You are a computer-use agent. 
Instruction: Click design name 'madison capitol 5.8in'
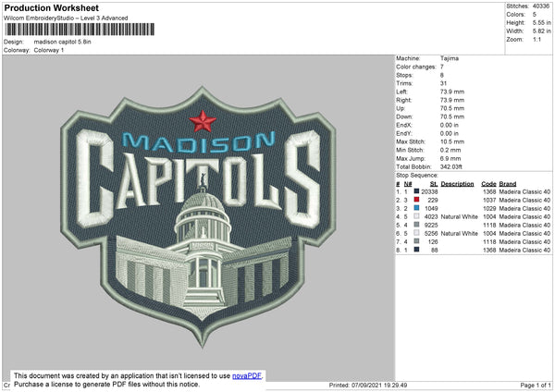click(62, 42)
